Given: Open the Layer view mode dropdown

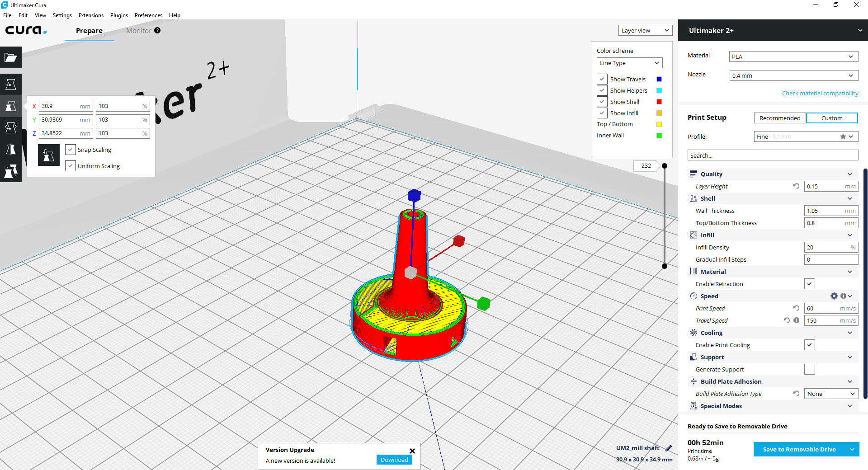Looking at the screenshot, I should [x=645, y=30].
